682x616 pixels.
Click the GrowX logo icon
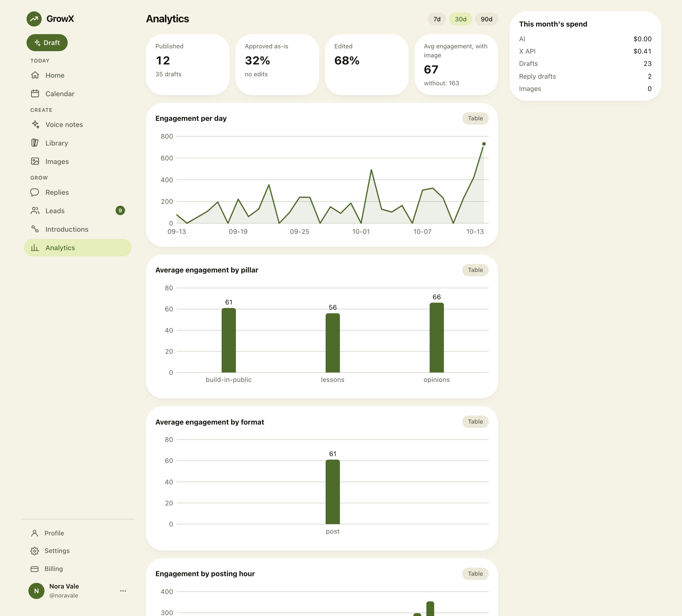click(x=34, y=19)
